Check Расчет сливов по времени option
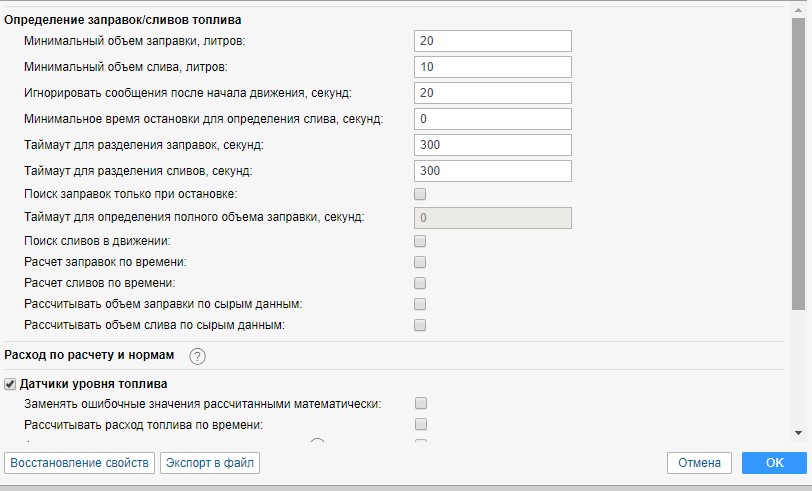This screenshot has width=812, height=491. 420,283
